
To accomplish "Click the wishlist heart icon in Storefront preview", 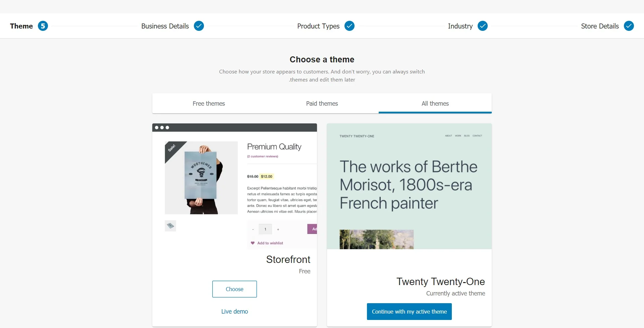I will 253,243.
